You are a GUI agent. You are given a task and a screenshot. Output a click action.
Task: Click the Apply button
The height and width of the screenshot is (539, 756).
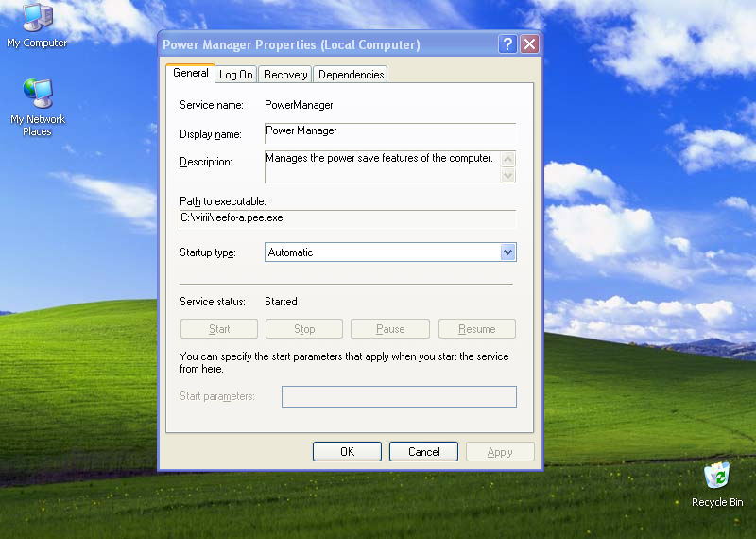pyautogui.click(x=500, y=452)
